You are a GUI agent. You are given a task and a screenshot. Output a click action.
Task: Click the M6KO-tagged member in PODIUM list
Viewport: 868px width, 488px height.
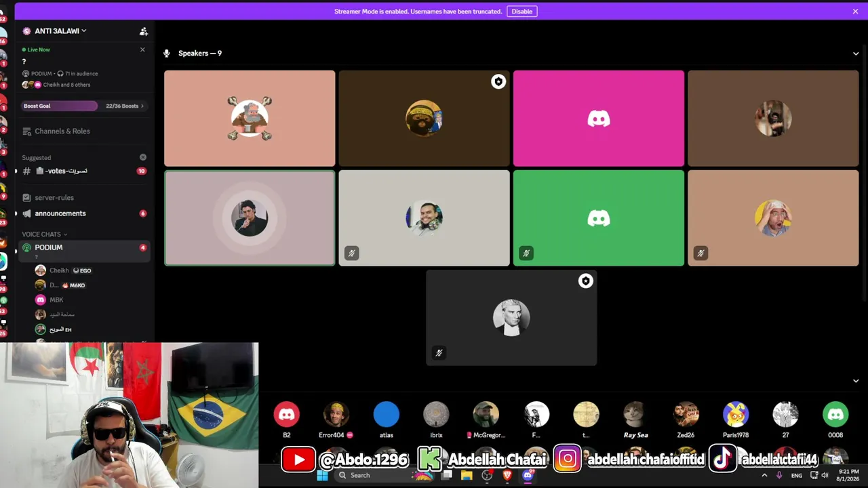(61, 285)
